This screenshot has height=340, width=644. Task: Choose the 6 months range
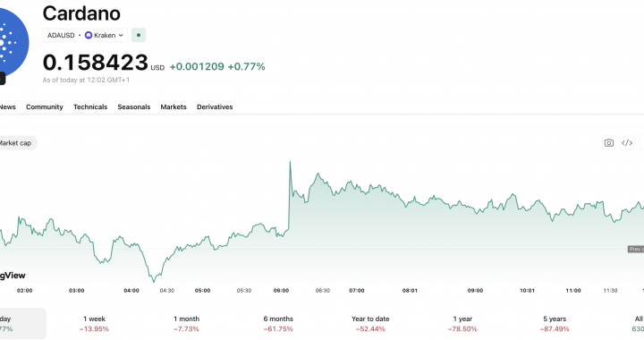(278, 324)
